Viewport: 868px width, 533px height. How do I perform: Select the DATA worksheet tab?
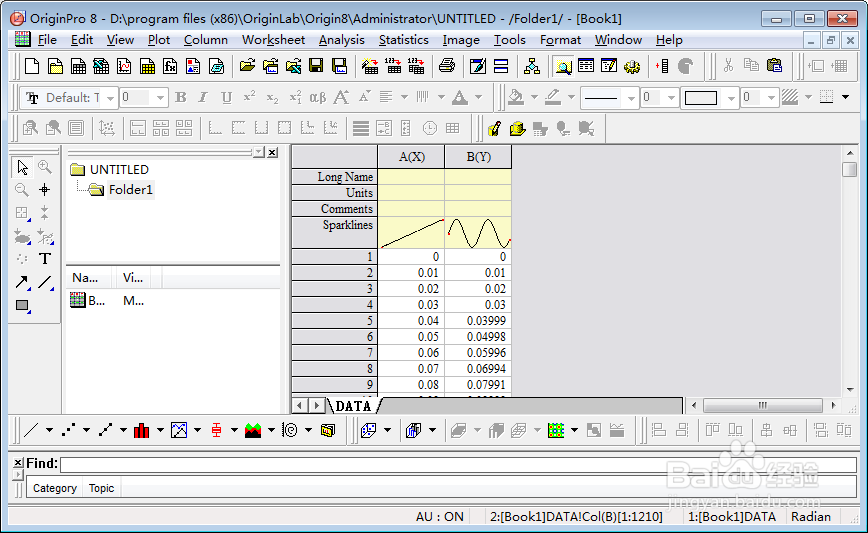click(x=353, y=406)
